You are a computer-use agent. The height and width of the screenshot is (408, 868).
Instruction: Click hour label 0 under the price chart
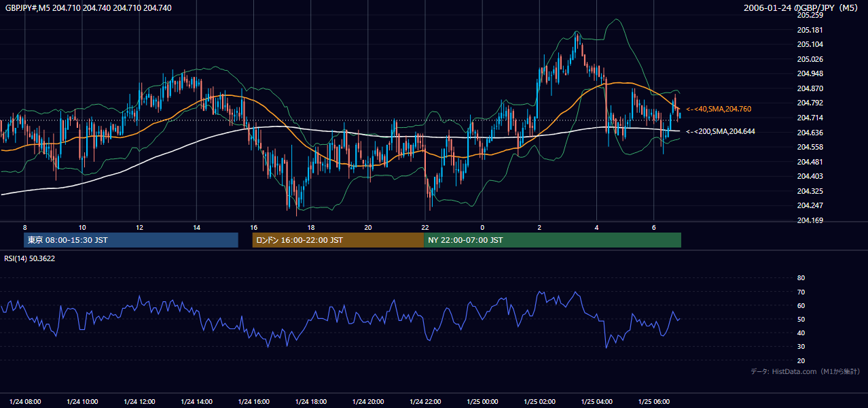point(482,227)
